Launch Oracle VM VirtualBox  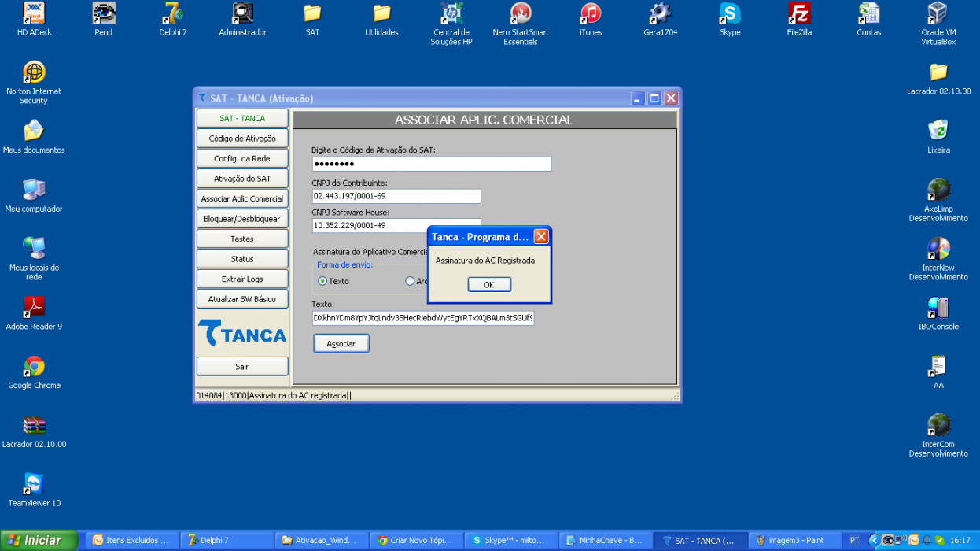[938, 13]
